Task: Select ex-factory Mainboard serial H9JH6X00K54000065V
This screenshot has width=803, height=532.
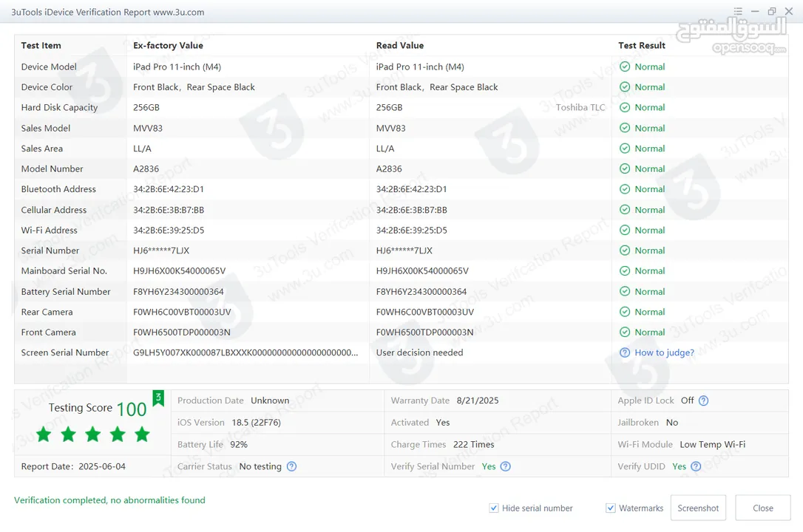Action: pos(179,270)
